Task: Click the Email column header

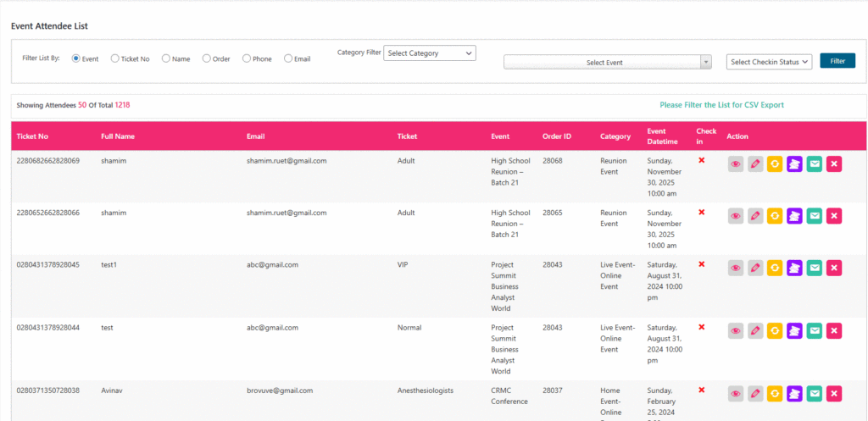Action: pyautogui.click(x=256, y=136)
